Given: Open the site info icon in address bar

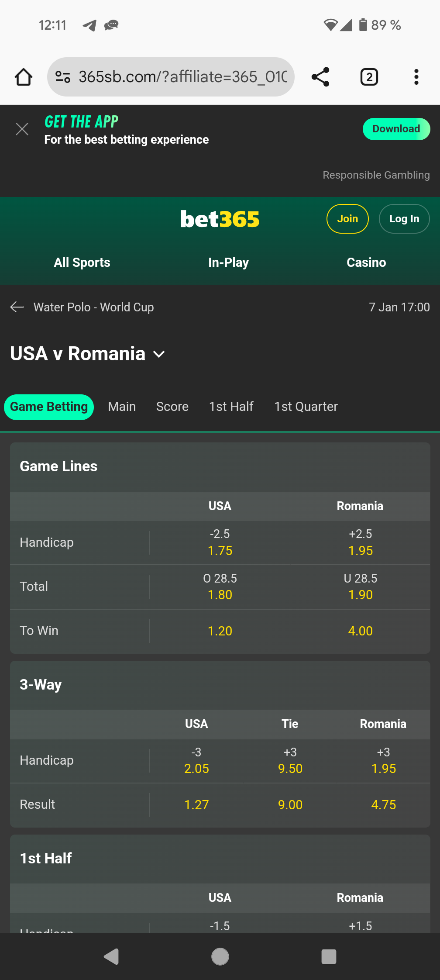Looking at the screenshot, I should [x=62, y=77].
